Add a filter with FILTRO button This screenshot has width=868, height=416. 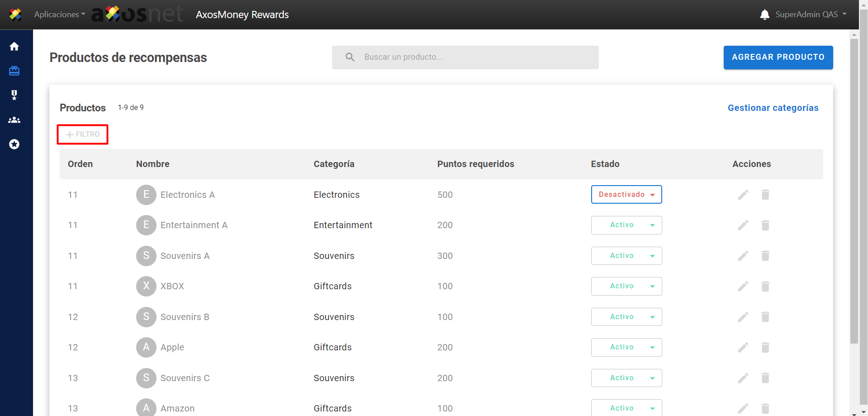(83, 134)
